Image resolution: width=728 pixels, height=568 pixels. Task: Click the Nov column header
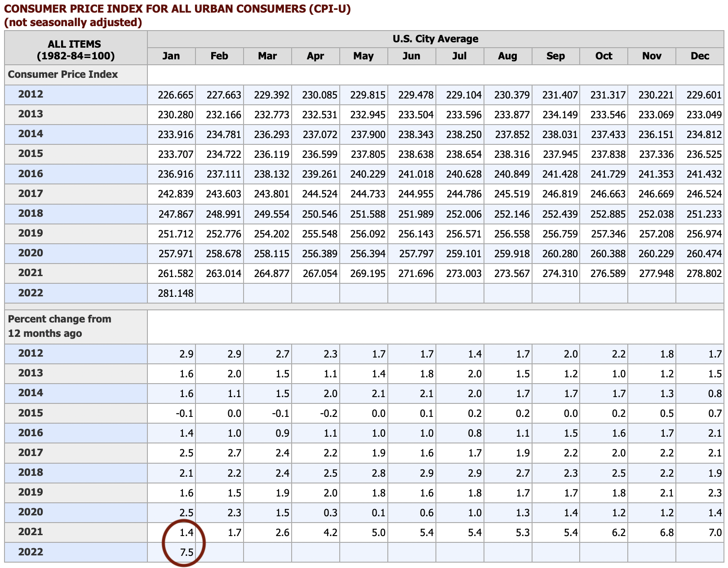coord(652,56)
